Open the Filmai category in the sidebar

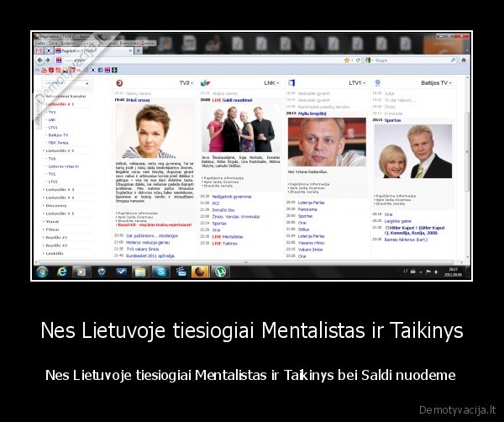(x=53, y=229)
